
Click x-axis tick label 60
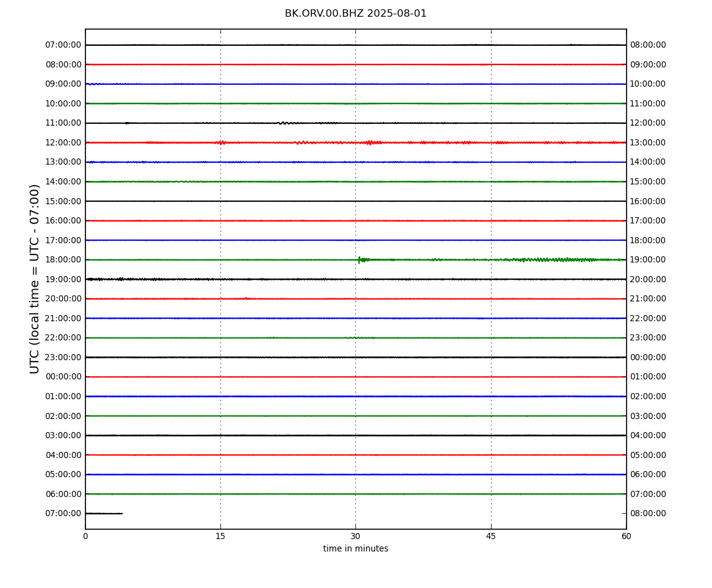[626, 536]
